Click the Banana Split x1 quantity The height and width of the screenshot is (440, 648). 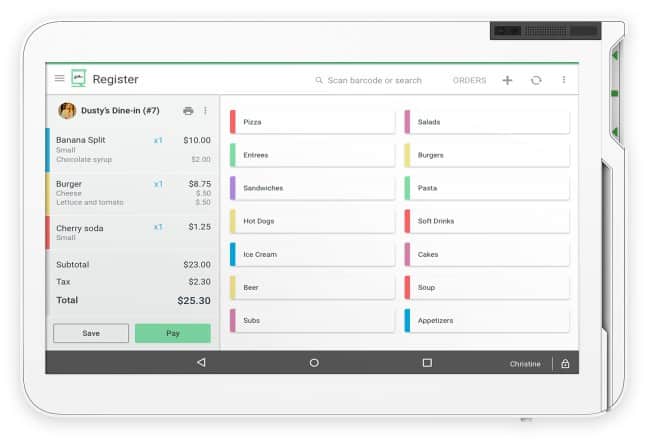[158, 140]
